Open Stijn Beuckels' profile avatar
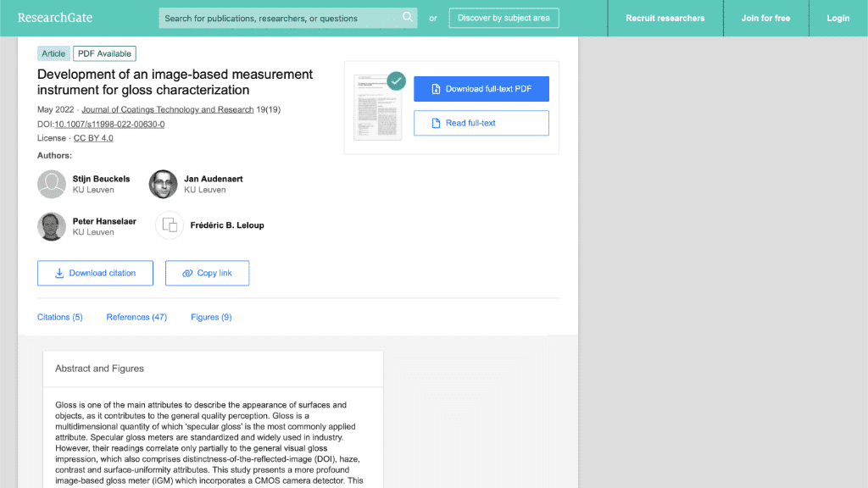The height and width of the screenshot is (488, 868). pos(52,184)
